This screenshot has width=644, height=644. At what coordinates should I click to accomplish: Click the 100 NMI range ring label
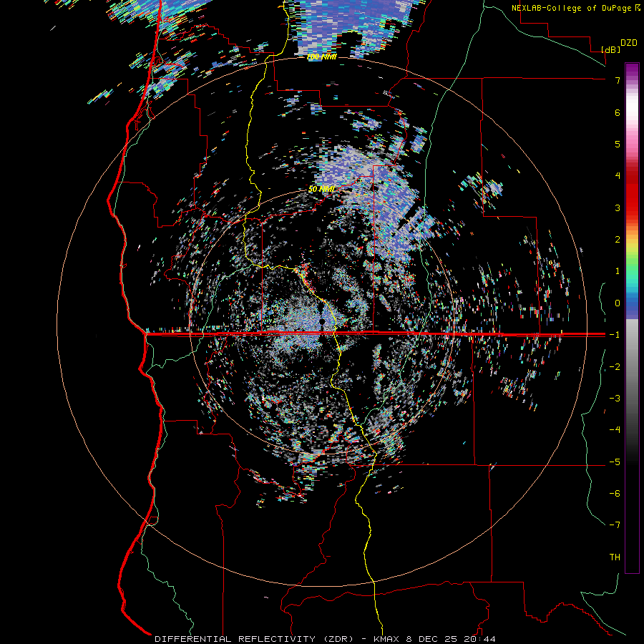pos(321,57)
